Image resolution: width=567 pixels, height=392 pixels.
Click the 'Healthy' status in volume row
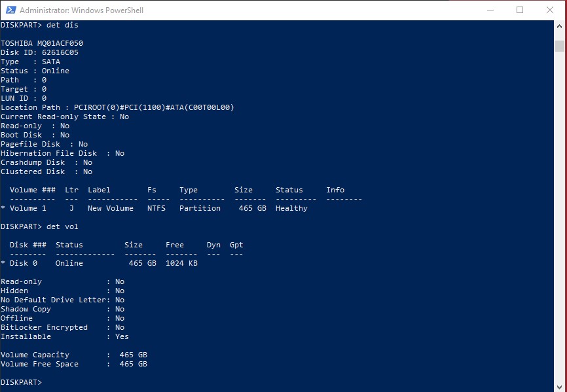point(291,208)
